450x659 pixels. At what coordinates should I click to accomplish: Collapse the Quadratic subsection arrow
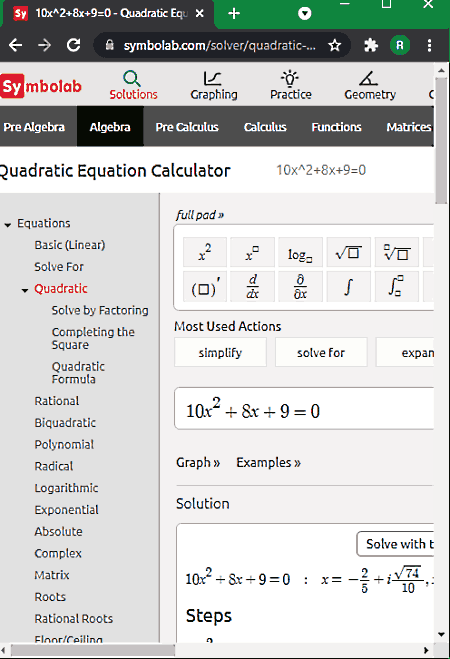(25, 290)
